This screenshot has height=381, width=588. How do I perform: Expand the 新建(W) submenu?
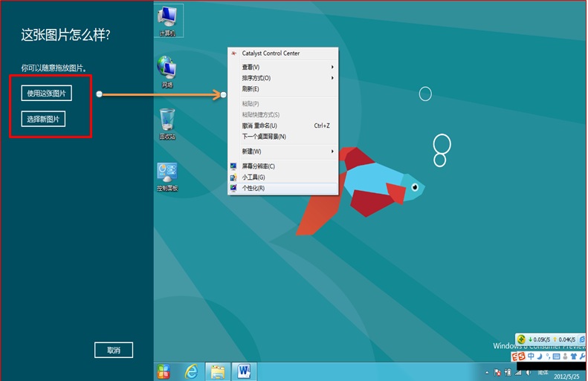point(283,152)
